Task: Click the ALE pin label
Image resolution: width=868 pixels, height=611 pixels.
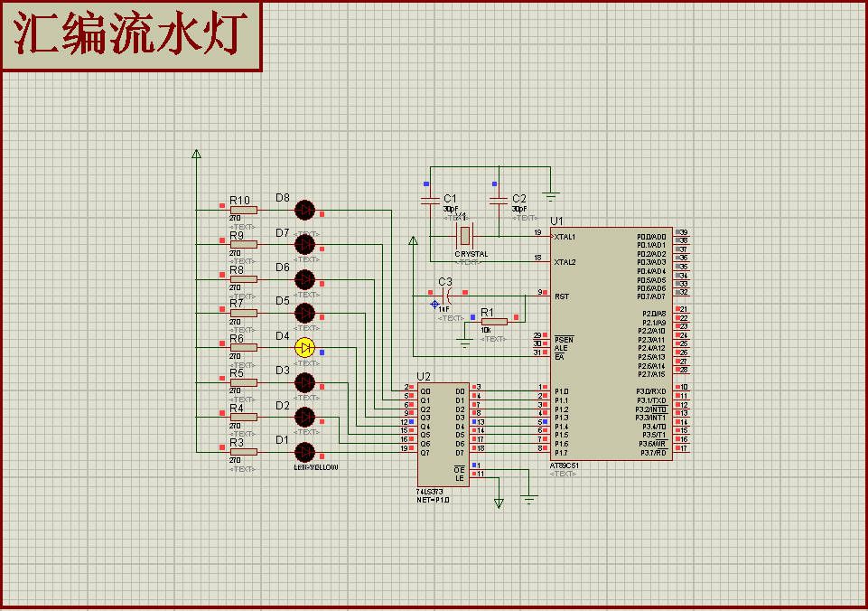Action: coord(561,348)
